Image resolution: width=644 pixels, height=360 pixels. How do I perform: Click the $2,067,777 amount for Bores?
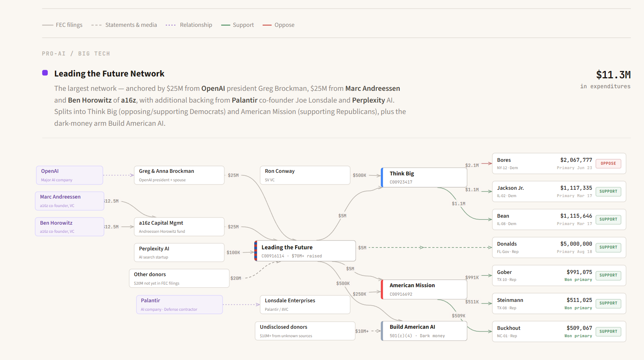click(x=576, y=160)
